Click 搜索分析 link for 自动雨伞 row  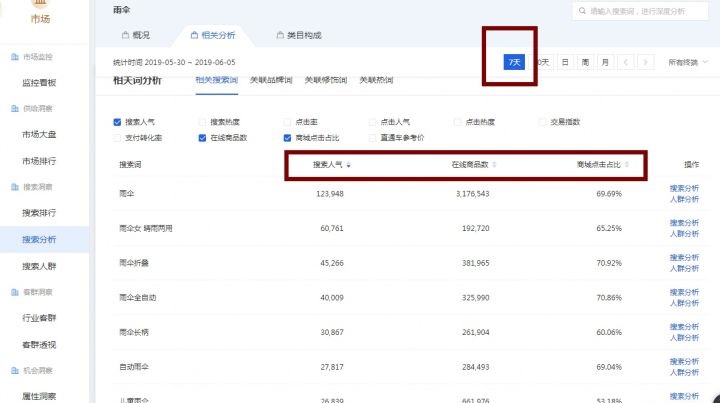(684, 361)
